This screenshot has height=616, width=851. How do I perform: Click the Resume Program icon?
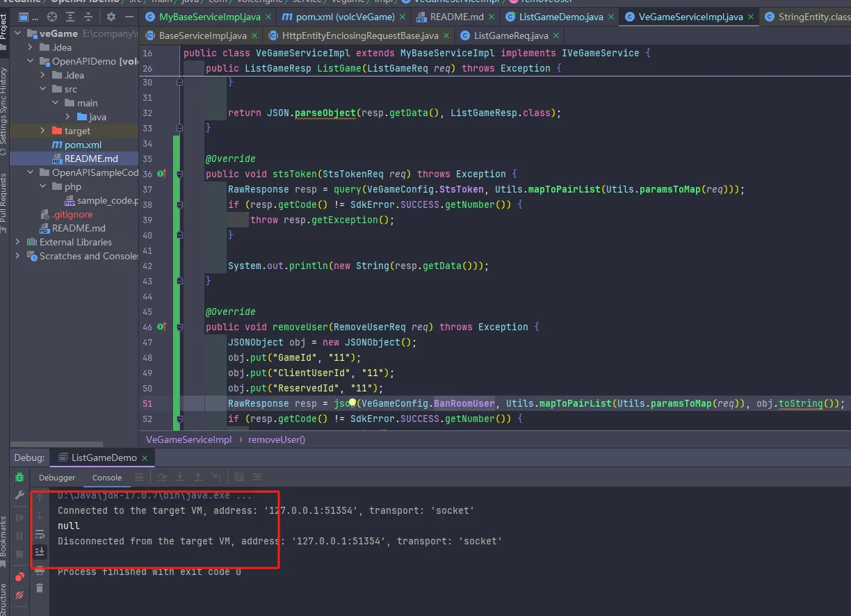19,518
